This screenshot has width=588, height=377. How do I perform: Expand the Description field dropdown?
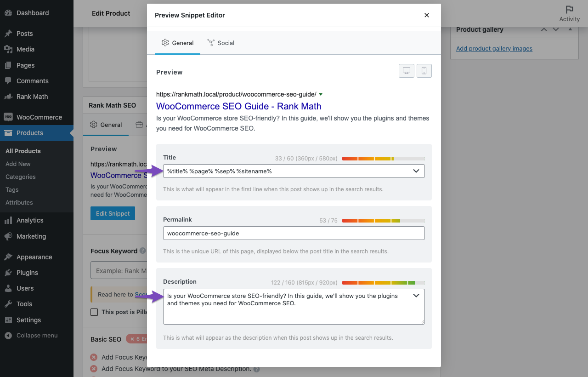pos(416,296)
